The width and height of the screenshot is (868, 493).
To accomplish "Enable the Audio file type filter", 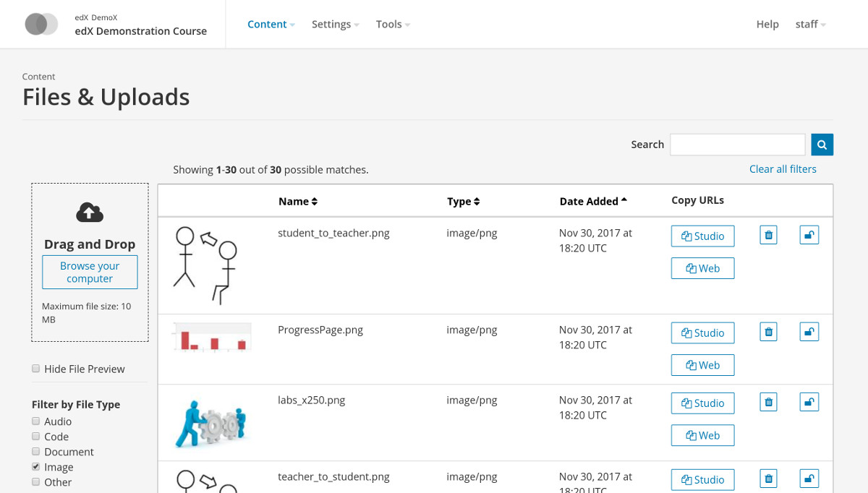I will (35, 421).
